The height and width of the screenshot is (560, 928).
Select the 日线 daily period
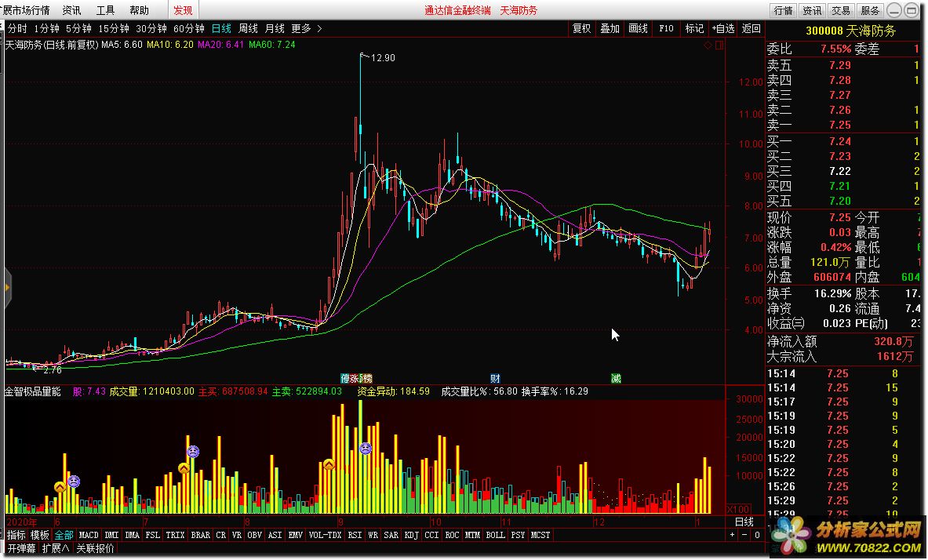221,28
